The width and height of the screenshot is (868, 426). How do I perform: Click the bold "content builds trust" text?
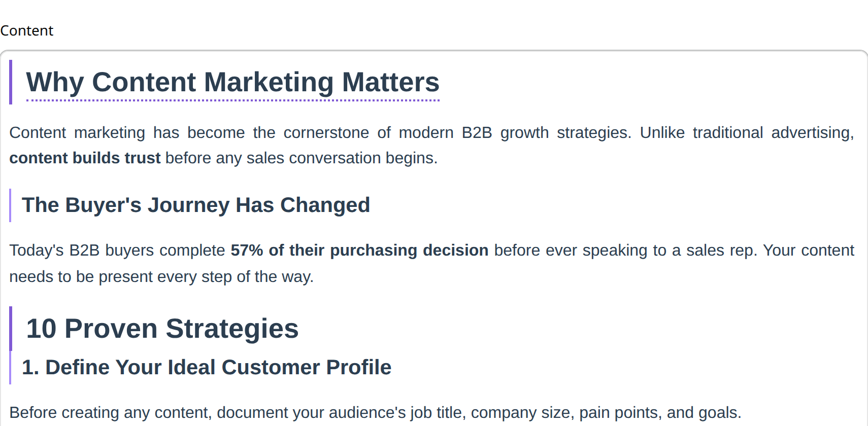85,158
